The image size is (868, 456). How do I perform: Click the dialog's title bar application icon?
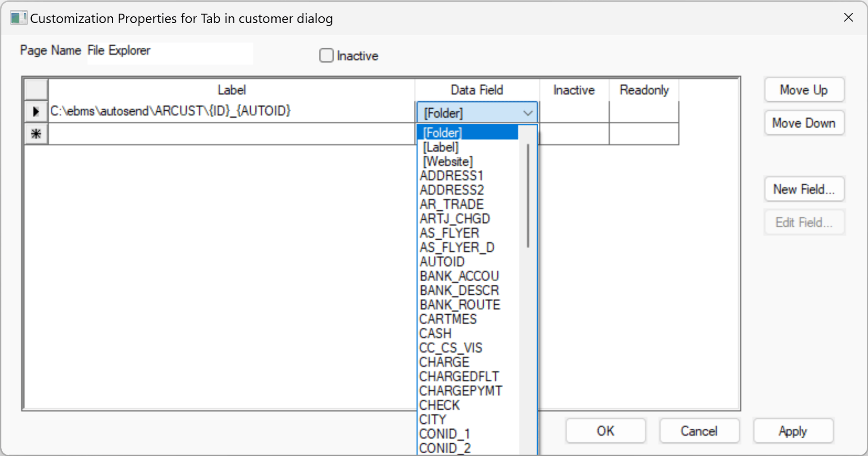coord(18,18)
